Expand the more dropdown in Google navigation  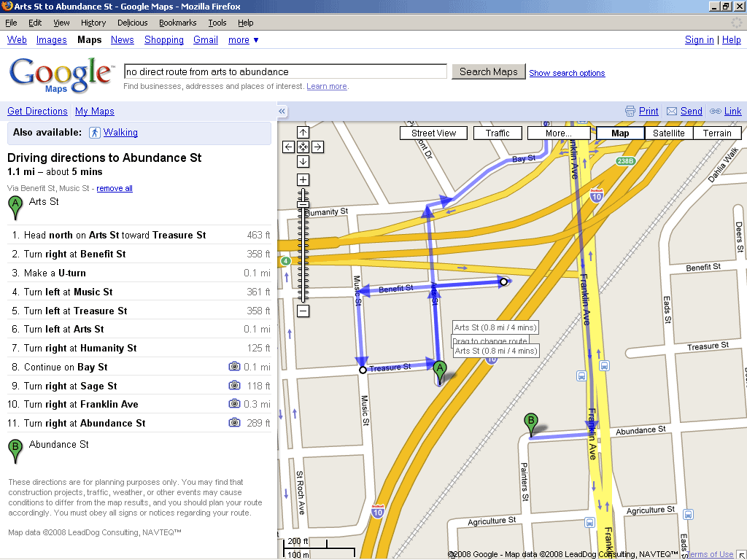(244, 40)
